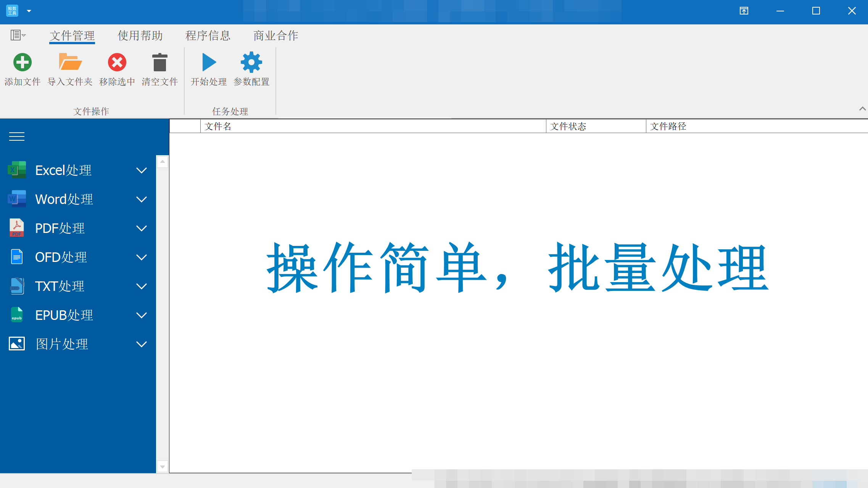868x488 pixels.
Task: Collapse the ribbon with the up caret
Action: pyautogui.click(x=862, y=109)
